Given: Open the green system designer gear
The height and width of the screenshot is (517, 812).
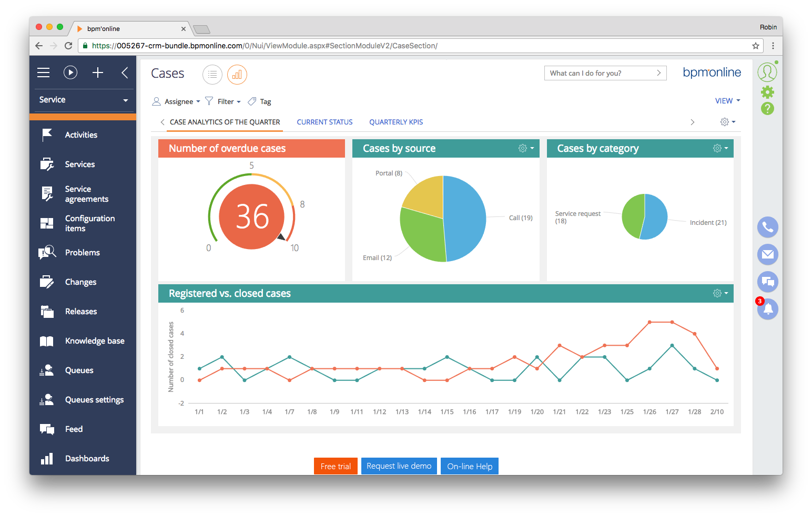Looking at the screenshot, I should coord(767,92).
